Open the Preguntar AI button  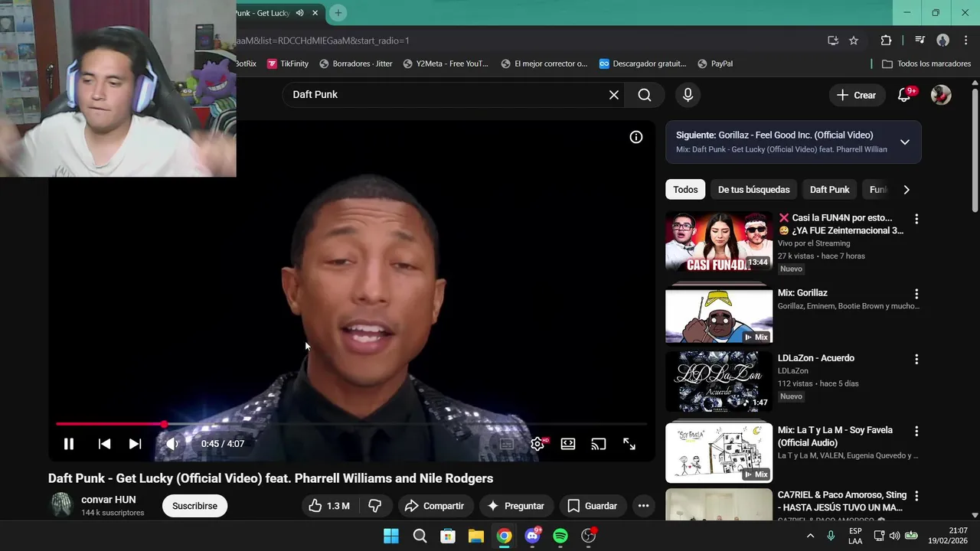516,506
